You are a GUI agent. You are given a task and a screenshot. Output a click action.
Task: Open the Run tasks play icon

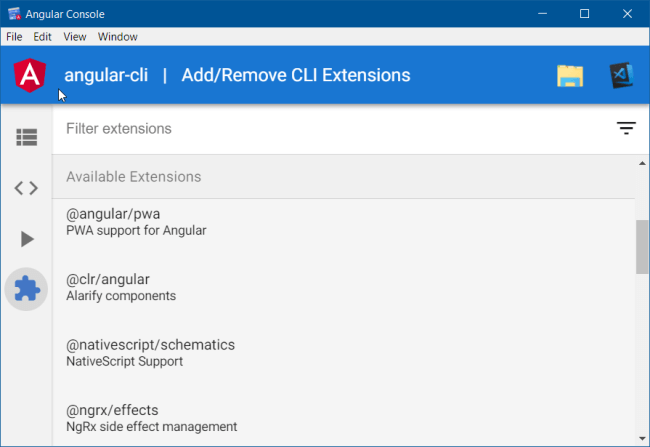(27, 239)
